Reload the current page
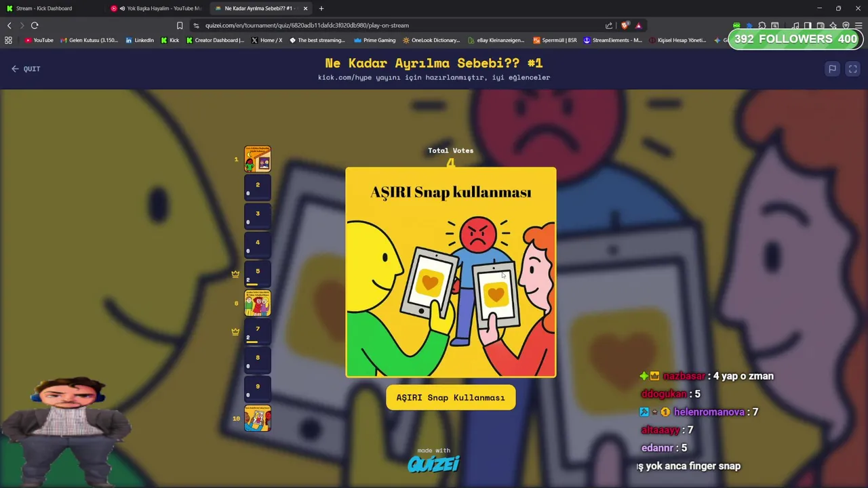The width and height of the screenshot is (868, 488). pos(35,25)
